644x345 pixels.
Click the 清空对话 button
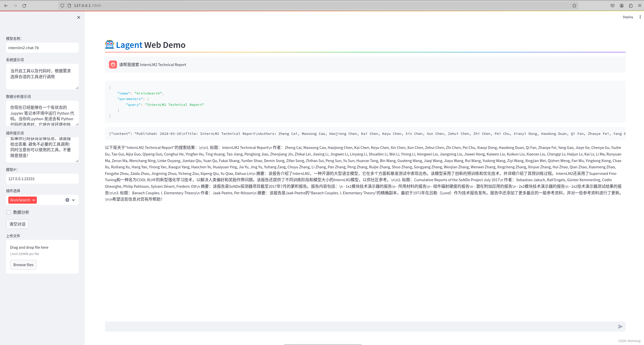tap(17, 224)
